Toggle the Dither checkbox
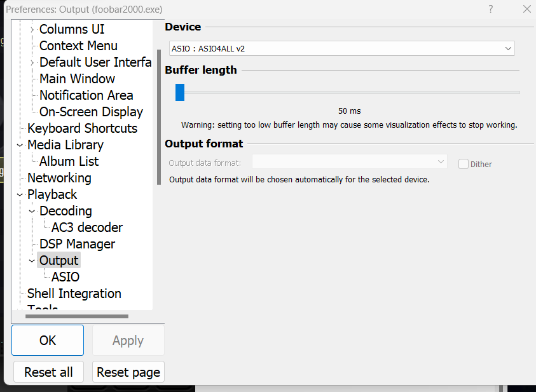Screen dimensions: 536x392 pos(464,164)
